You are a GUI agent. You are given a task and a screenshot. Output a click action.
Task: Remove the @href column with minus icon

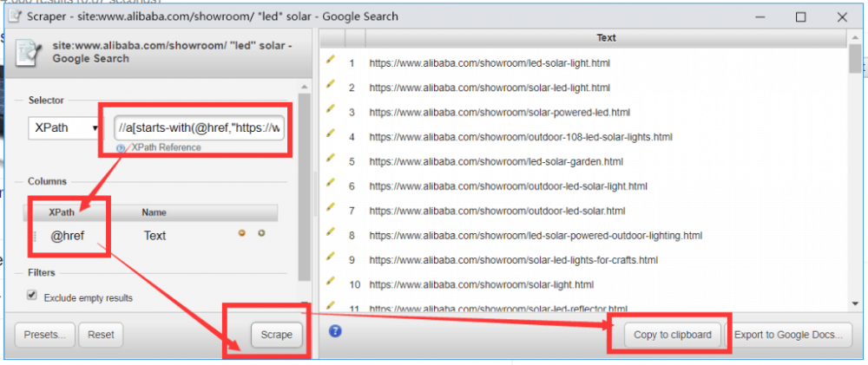click(x=243, y=233)
